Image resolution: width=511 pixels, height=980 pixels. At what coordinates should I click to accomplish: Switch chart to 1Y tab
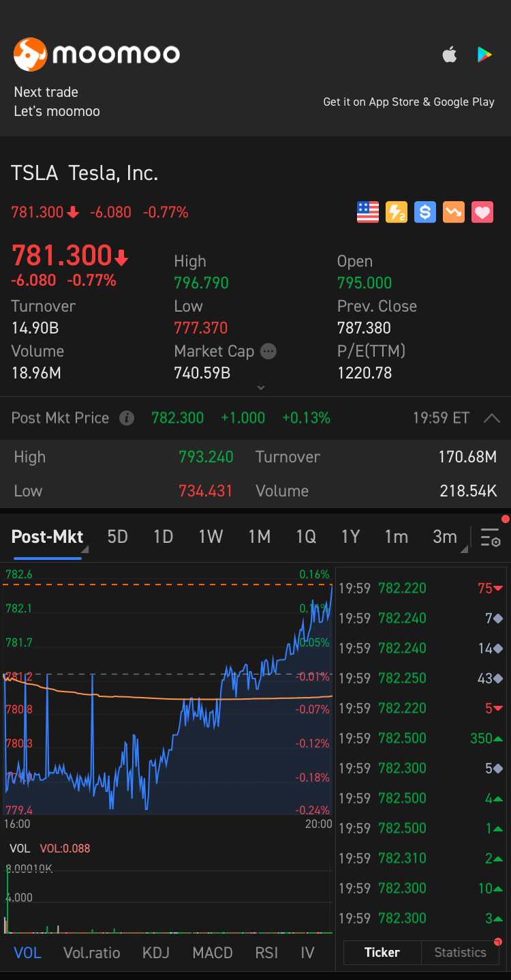[x=350, y=537]
